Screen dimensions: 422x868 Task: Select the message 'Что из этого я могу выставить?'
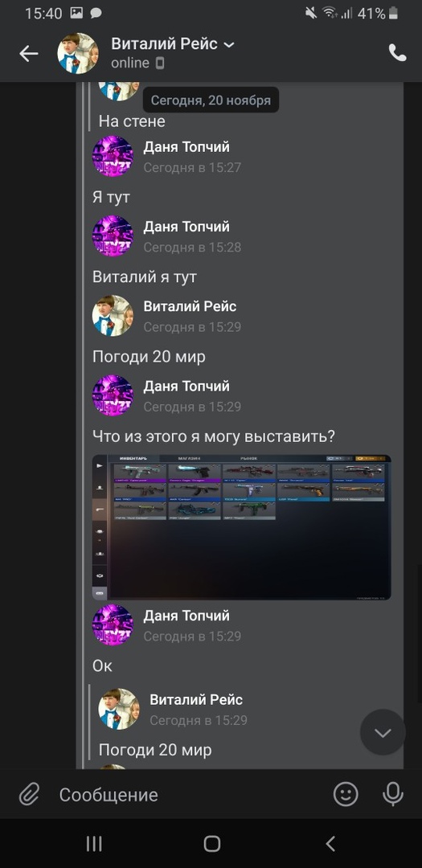214,436
